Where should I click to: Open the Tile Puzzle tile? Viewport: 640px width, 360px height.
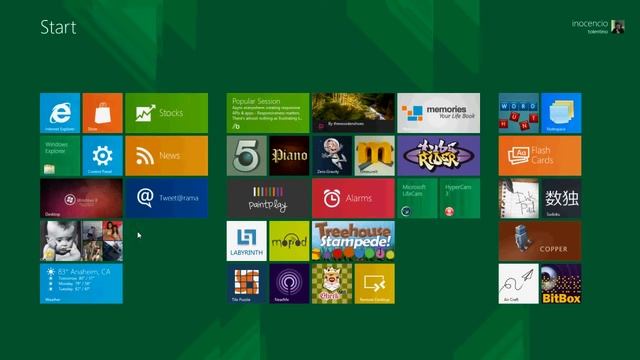[247, 284]
